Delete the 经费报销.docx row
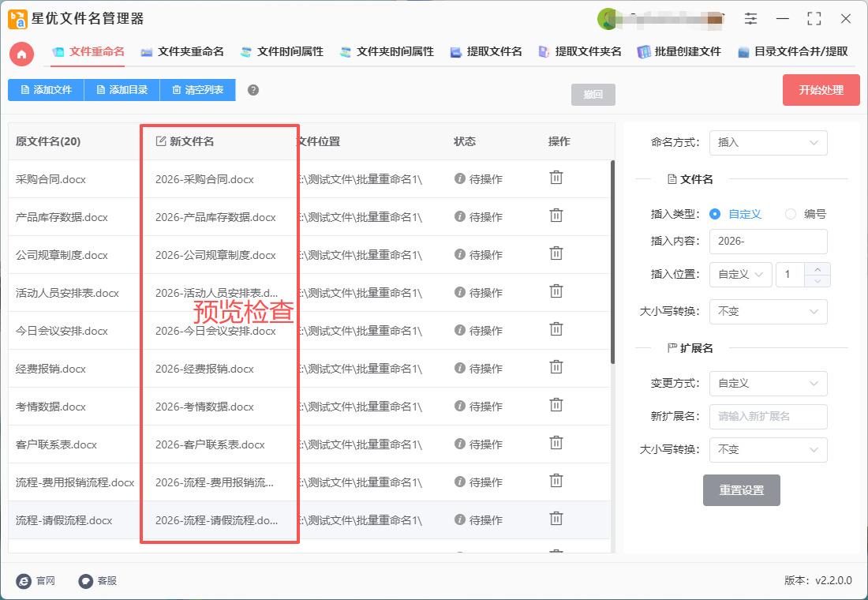This screenshot has width=868, height=600. [x=556, y=367]
